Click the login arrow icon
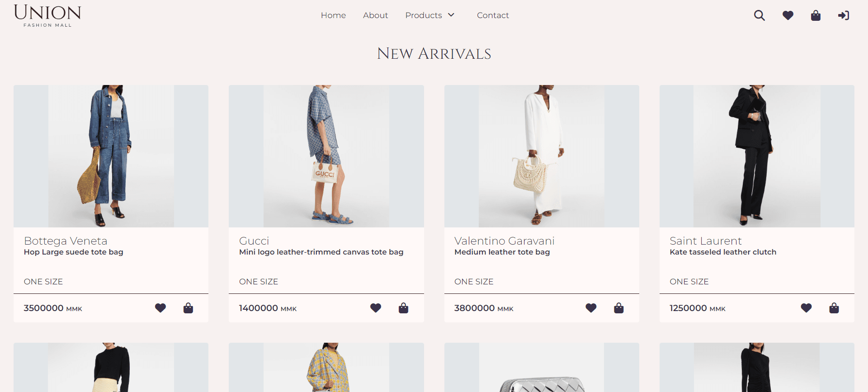The image size is (868, 392). pyautogui.click(x=844, y=15)
